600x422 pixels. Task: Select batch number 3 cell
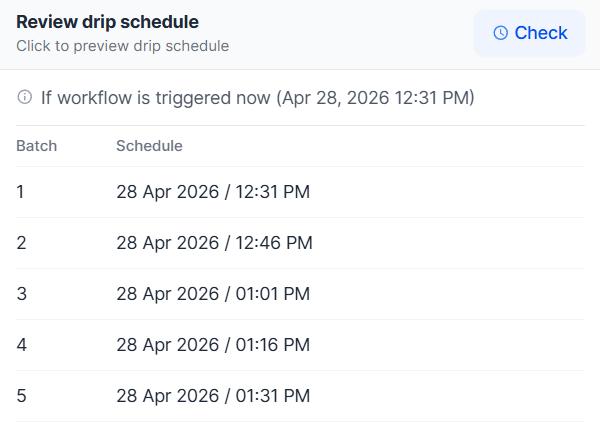(21, 294)
